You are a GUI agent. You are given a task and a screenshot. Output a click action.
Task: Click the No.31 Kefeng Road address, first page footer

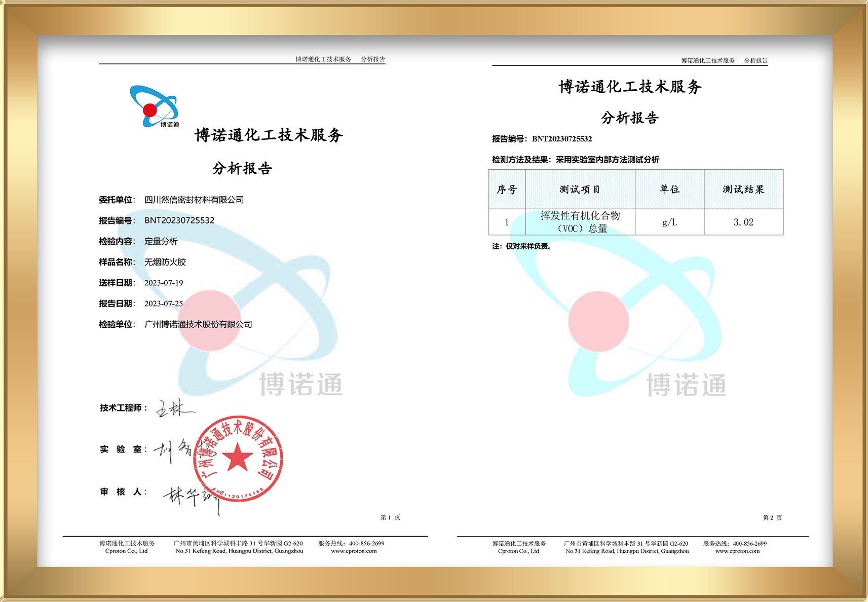pyautogui.click(x=239, y=551)
